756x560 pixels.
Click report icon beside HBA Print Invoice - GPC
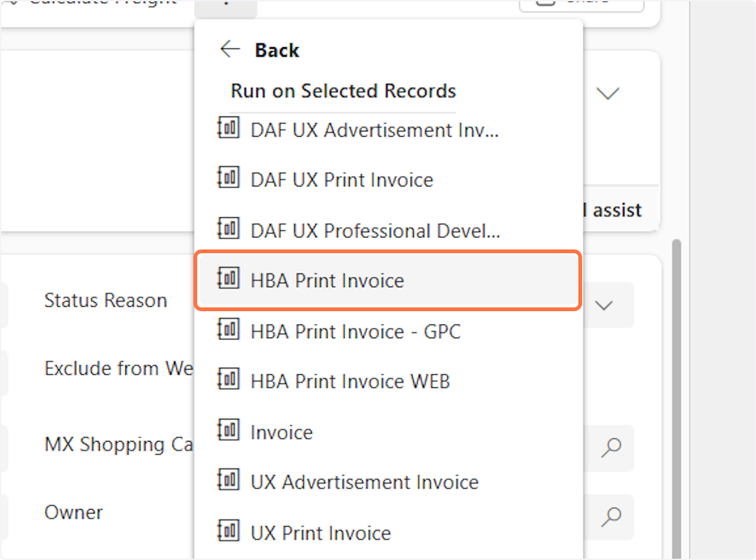[x=228, y=330]
